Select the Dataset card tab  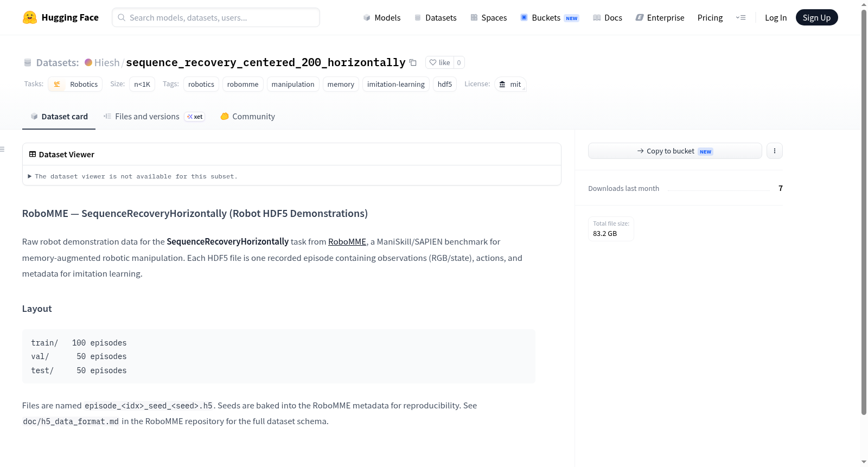(x=59, y=117)
